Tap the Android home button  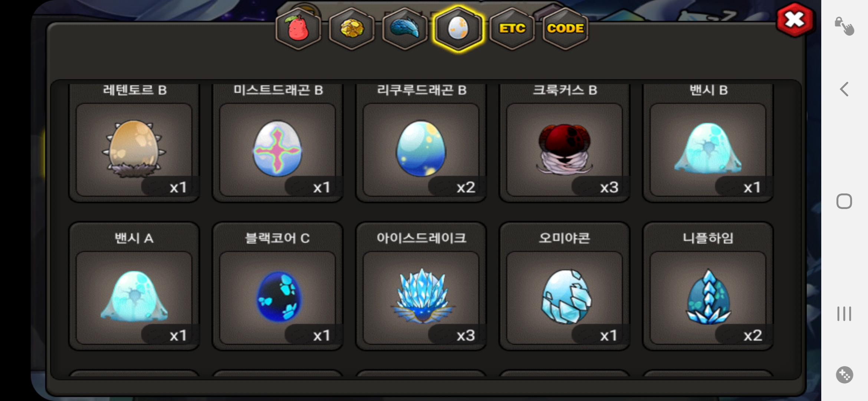point(844,201)
